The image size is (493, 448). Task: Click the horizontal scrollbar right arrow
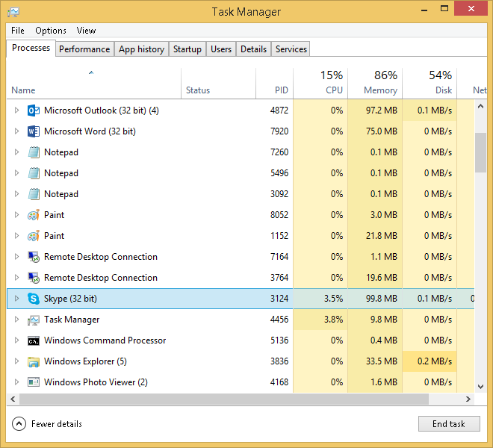[x=468, y=399]
